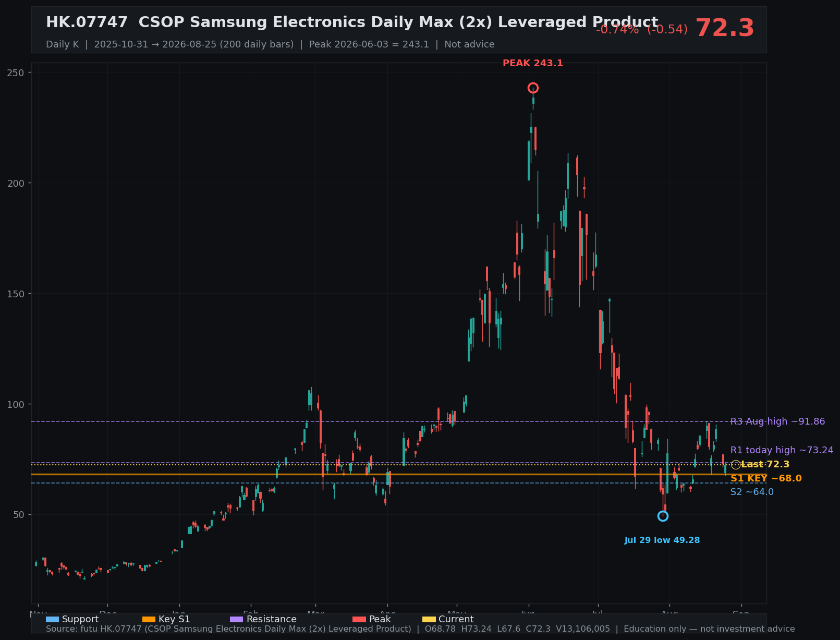Click the yellow Current legend swatch

pos(429,619)
